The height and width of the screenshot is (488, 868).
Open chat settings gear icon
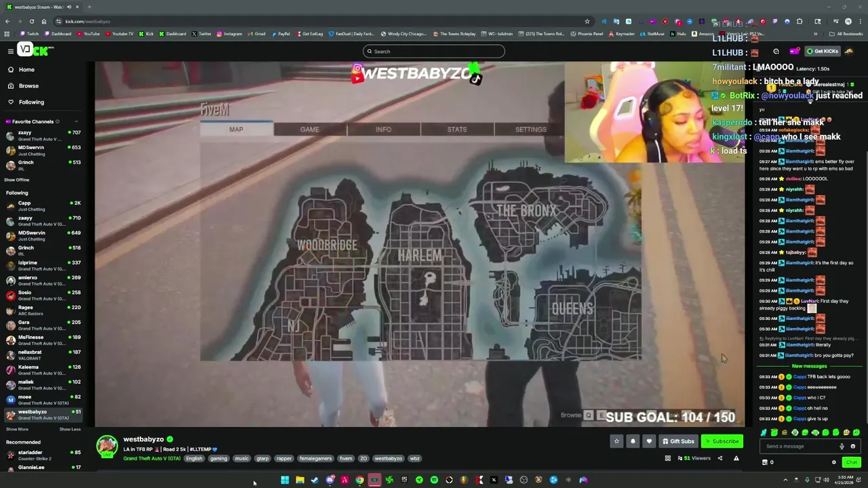click(x=834, y=462)
